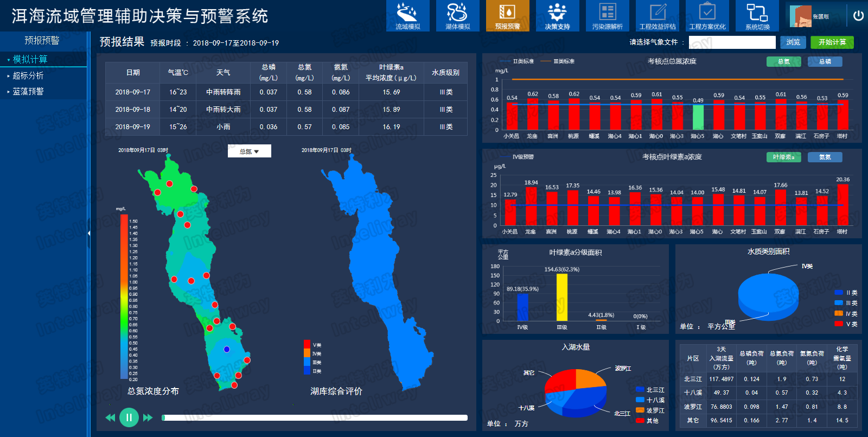Expand 超标分析 in the sidebar
Viewport: 868px width, 437px height.
[28, 75]
